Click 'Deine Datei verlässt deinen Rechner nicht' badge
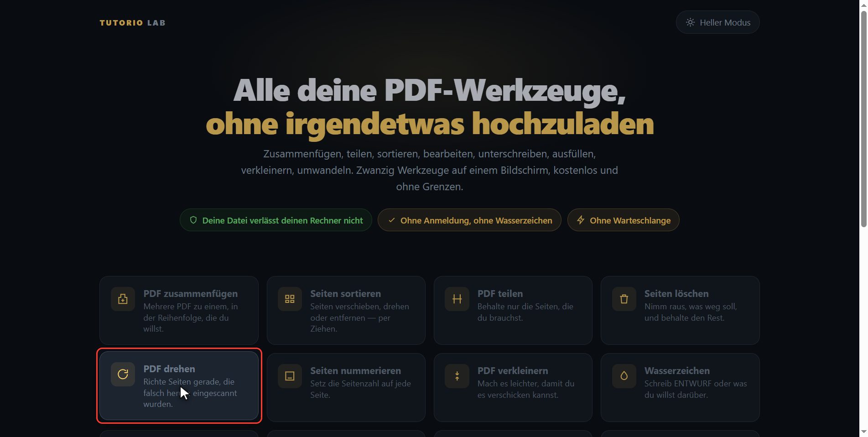Viewport: 868px width, 437px height. [275, 220]
